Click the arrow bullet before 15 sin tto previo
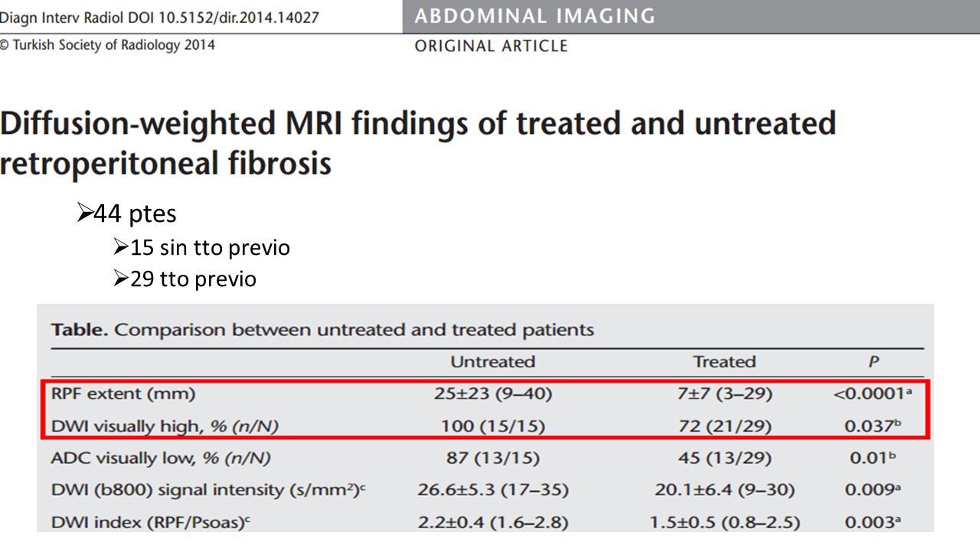 tap(119, 247)
